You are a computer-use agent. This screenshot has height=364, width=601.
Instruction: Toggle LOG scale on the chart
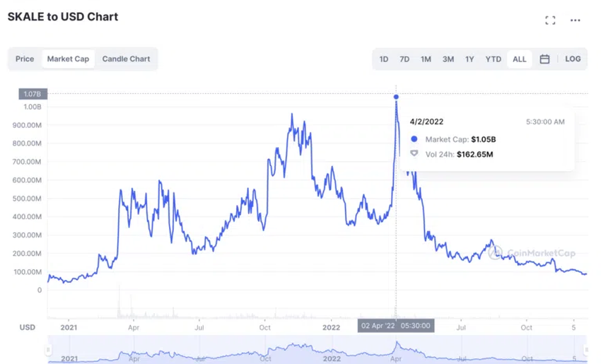pyautogui.click(x=573, y=59)
